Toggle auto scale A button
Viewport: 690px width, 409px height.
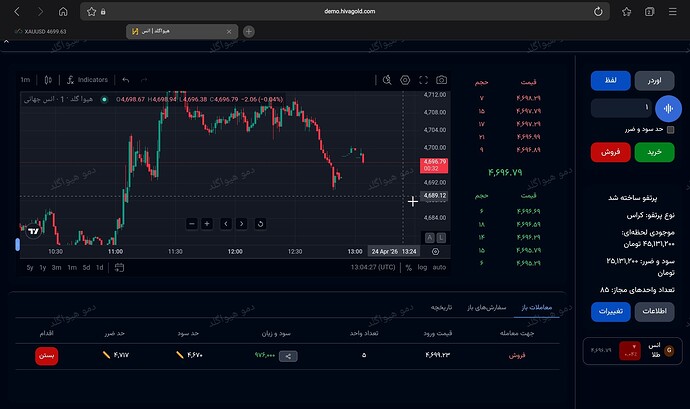point(429,238)
